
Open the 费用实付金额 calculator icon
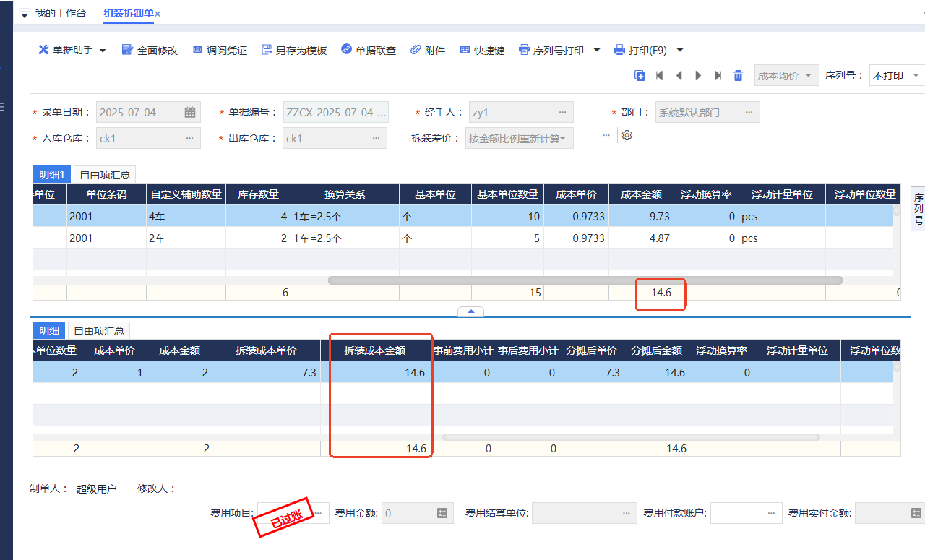916,513
